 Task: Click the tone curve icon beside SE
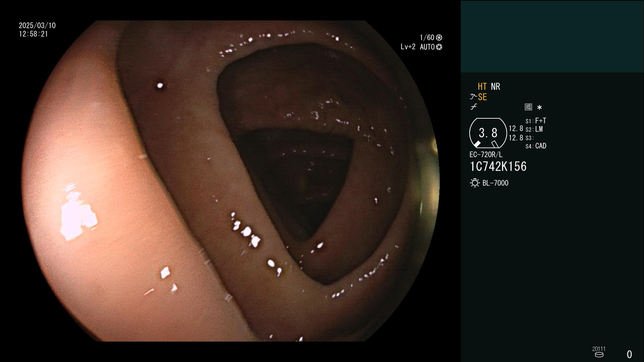click(473, 97)
